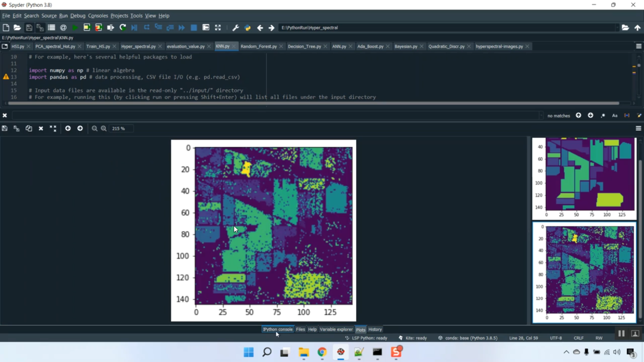The width and height of the screenshot is (644, 362).
Task: Open the editor pane options hamburger menu
Action: (638, 46)
